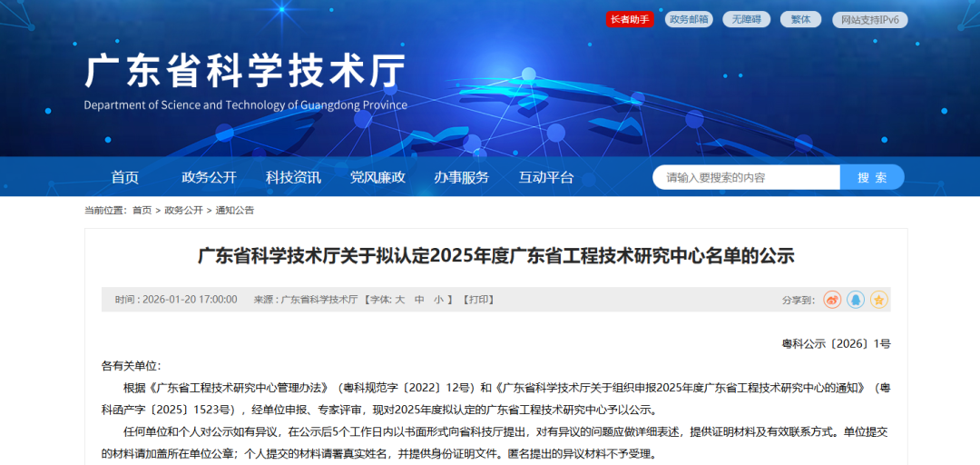Set font size to 大 (large)
Viewport: 980px width, 465px height.
point(399,300)
